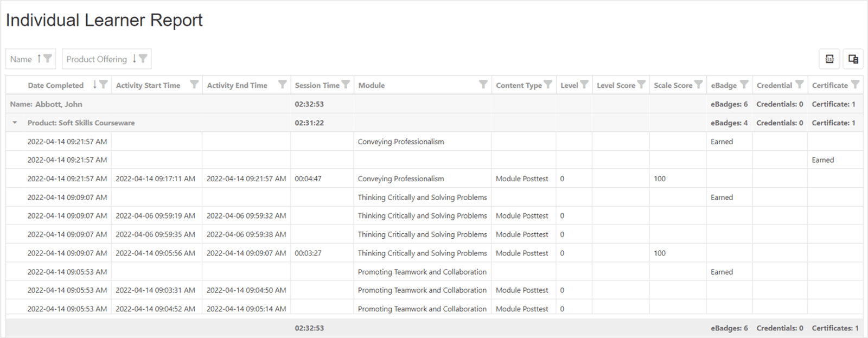Filter the Name group chip

click(48, 59)
